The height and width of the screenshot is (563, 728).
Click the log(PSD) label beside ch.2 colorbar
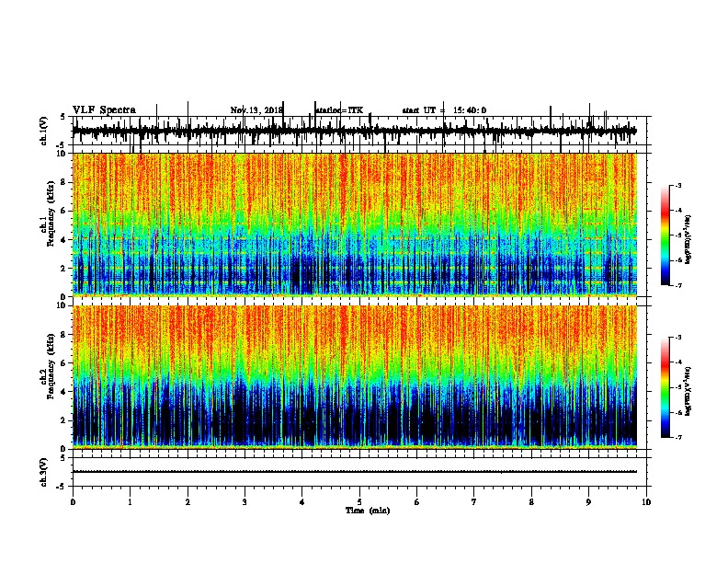[688, 391]
